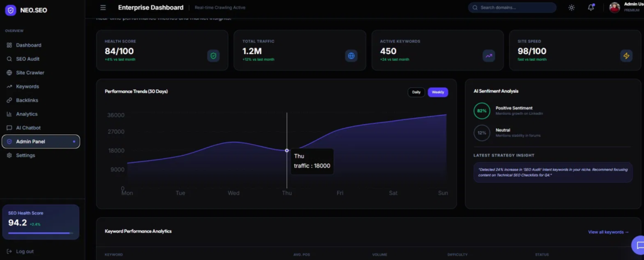The image size is (644, 260).
Task: Click the 82% Positive Sentiment ring
Action: [x=482, y=111]
